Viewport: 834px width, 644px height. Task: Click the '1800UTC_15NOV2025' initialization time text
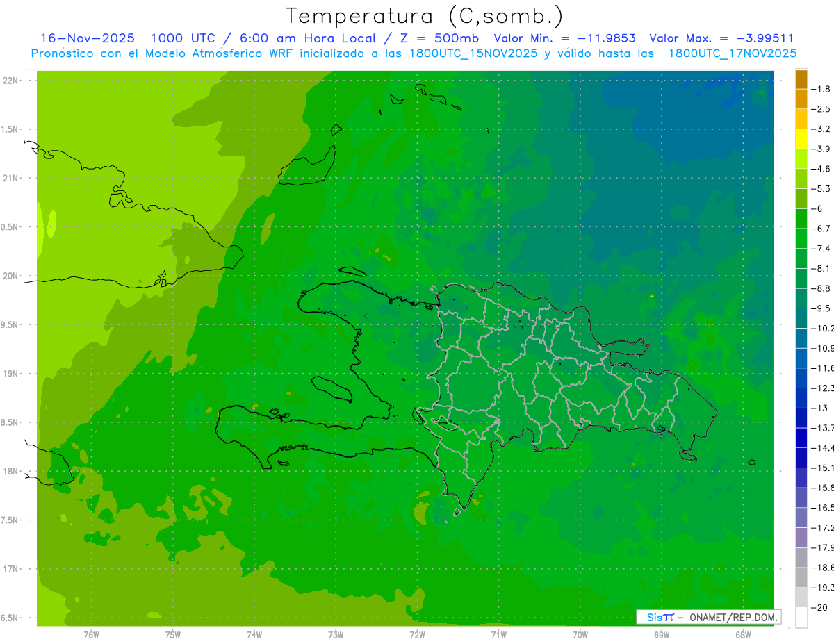(x=473, y=53)
